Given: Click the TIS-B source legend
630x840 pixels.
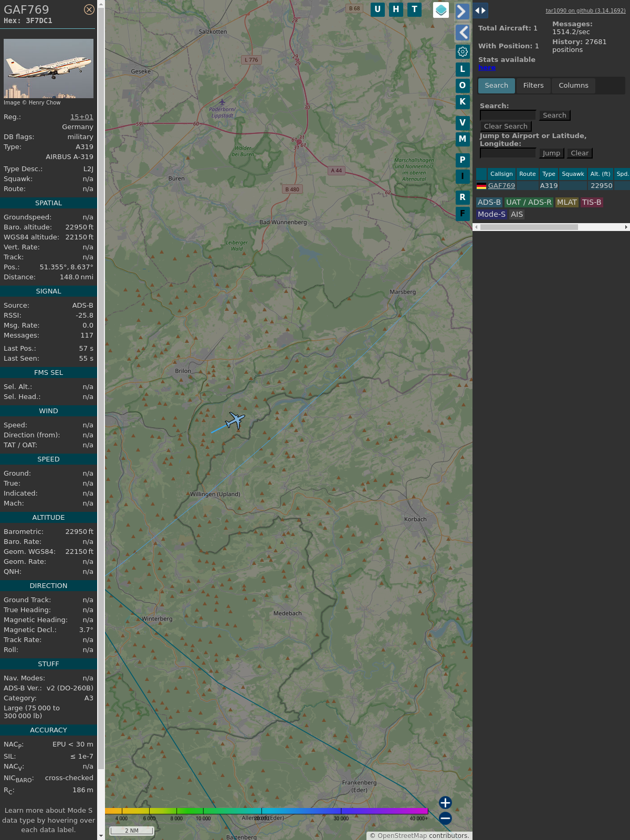Looking at the screenshot, I should coord(592,203).
